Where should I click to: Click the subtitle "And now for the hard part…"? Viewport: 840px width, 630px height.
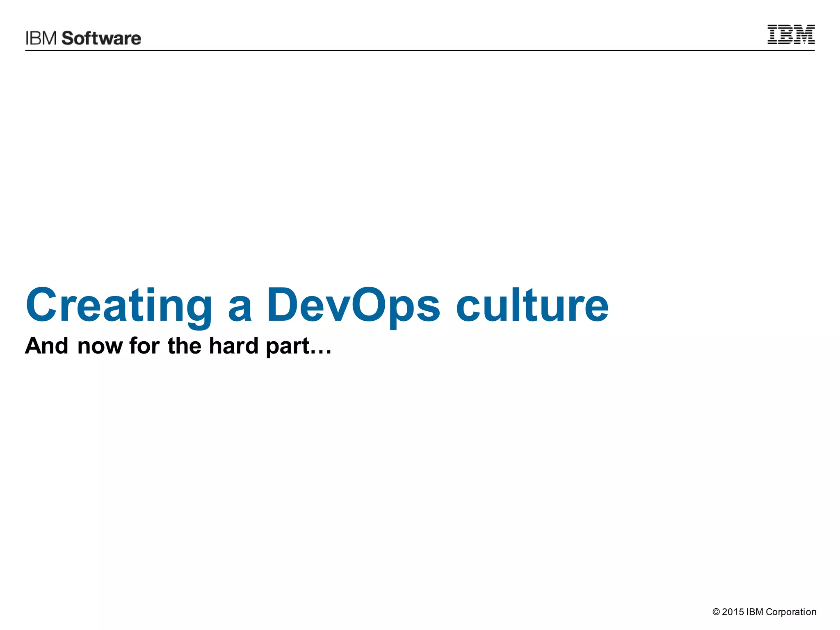[178, 346]
